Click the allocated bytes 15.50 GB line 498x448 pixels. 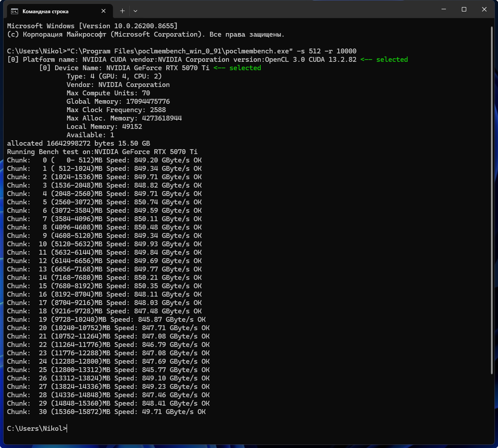click(79, 143)
